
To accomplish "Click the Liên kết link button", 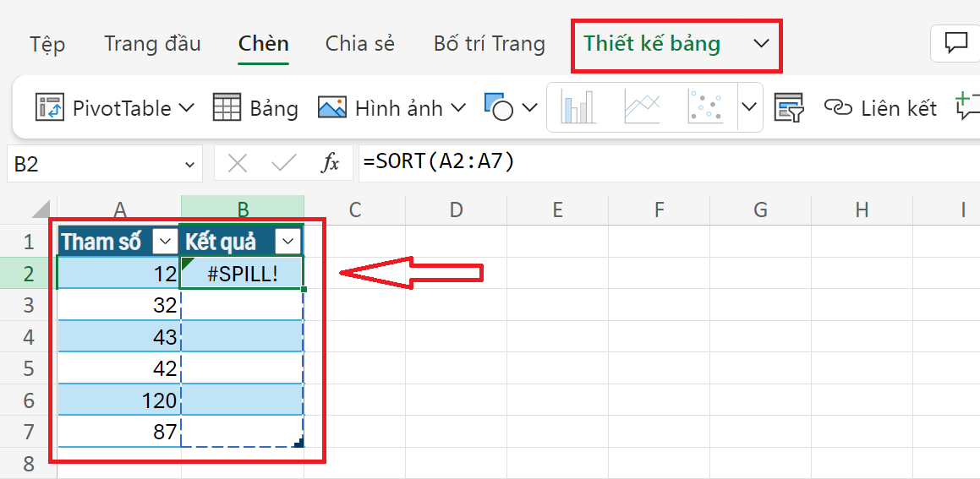I will (880, 108).
